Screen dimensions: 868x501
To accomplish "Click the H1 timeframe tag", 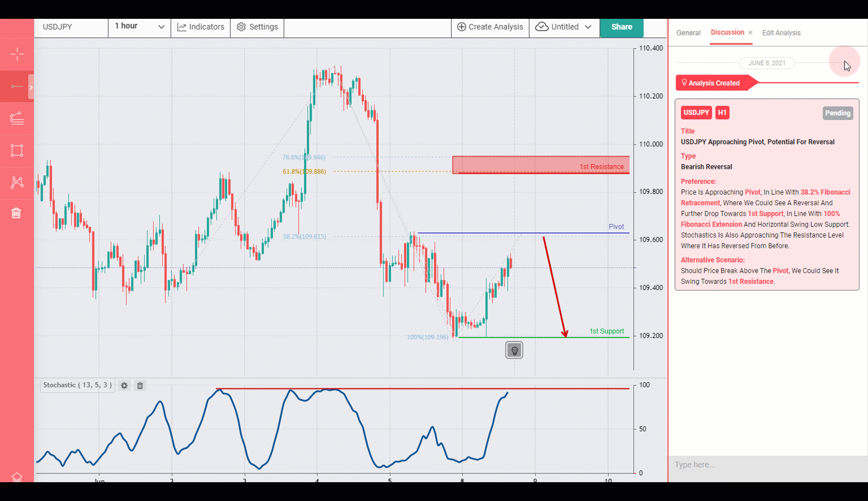I will [x=722, y=112].
